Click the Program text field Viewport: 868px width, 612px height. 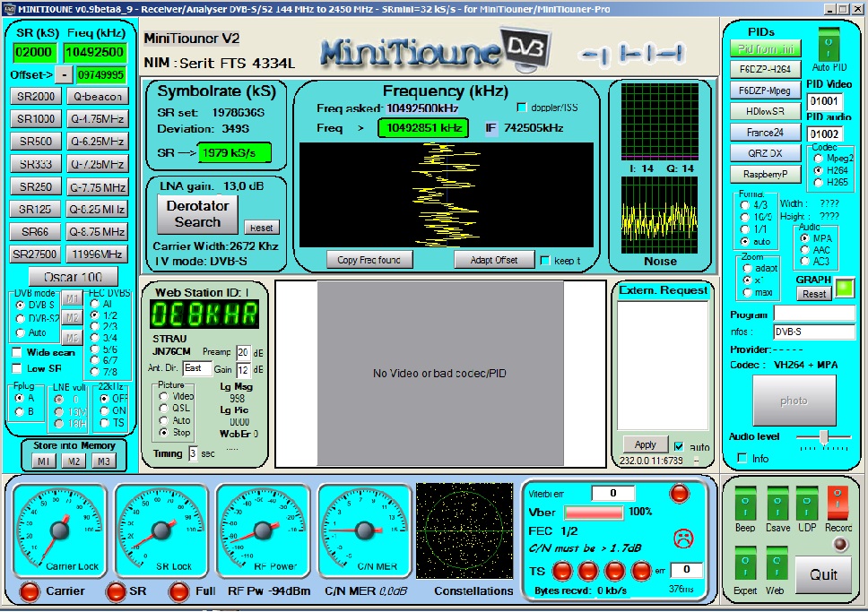tap(814, 314)
